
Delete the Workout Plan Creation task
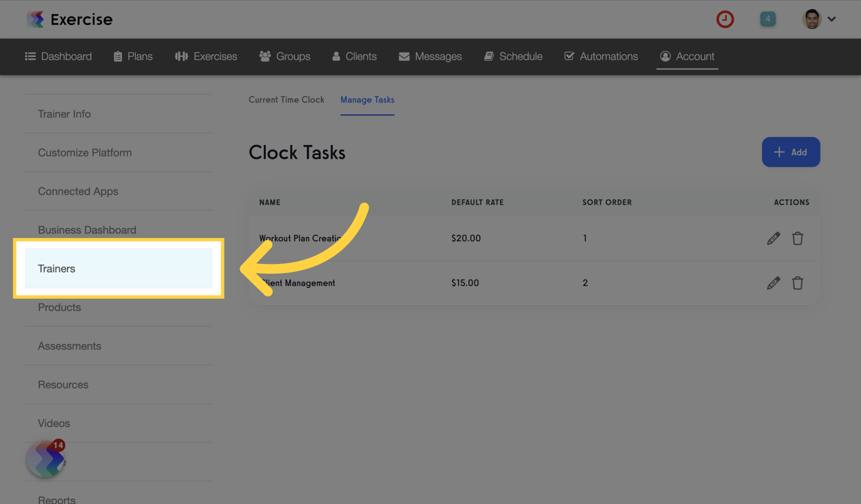[x=797, y=238]
